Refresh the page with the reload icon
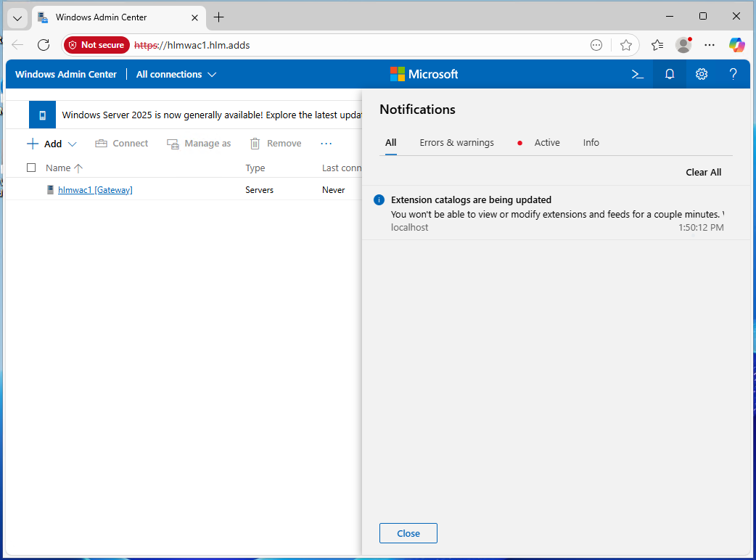Screen dimensions: 756x560 (x=44, y=45)
